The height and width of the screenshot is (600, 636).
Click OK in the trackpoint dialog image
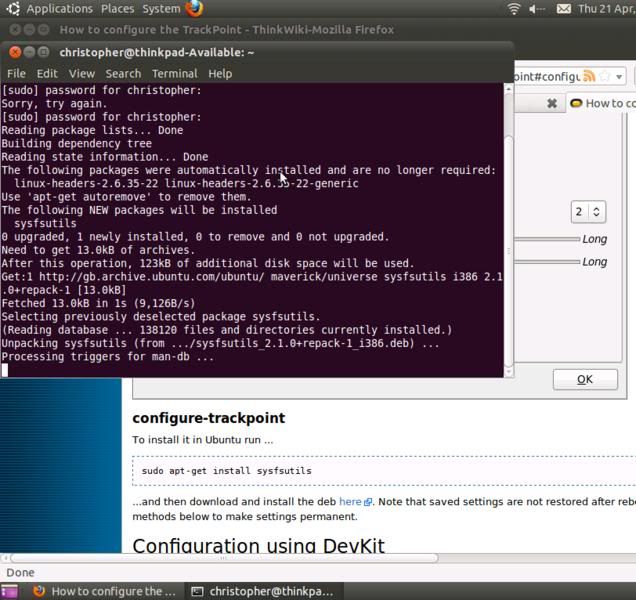click(585, 379)
